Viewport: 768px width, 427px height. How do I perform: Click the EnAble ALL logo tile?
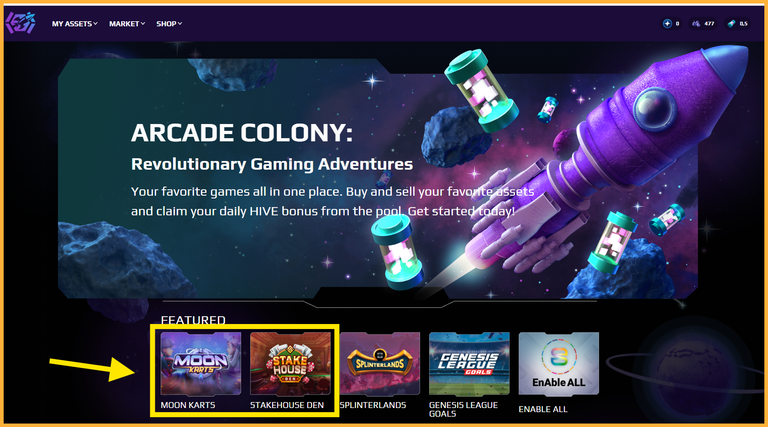coord(559,363)
